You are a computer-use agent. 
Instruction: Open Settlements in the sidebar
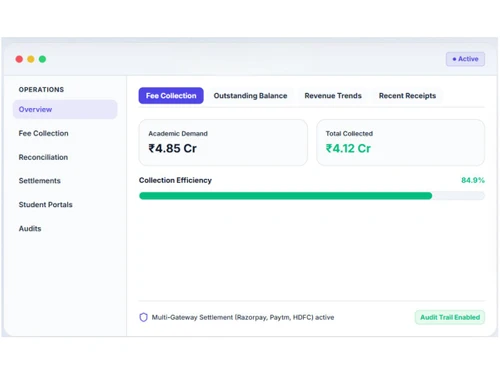pyautogui.click(x=40, y=181)
